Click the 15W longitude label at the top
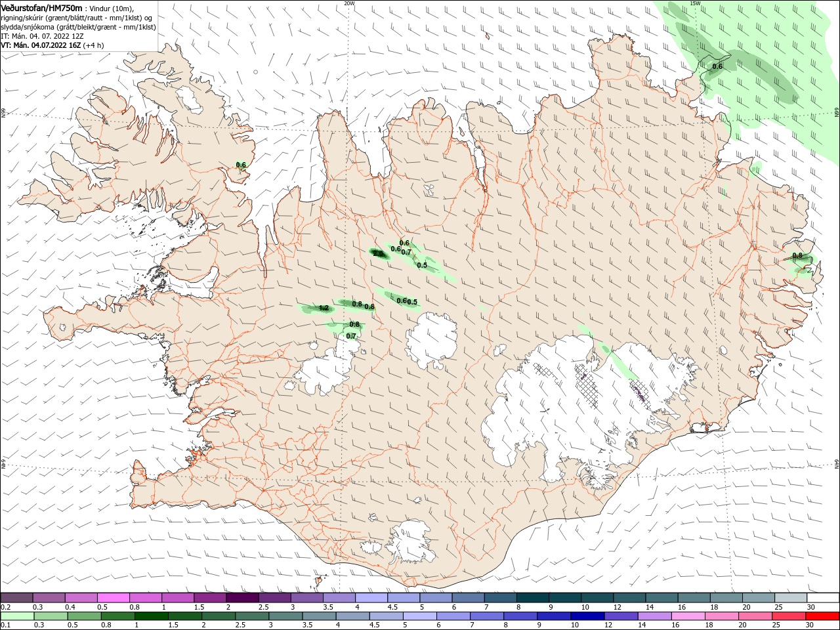The height and width of the screenshot is (630, 840). coord(696,3)
